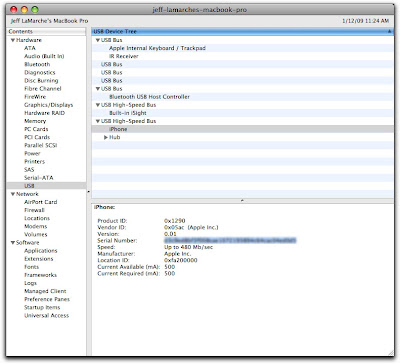Zoom window with green button
The width and height of the screenshot is (400, 364).
35,10
